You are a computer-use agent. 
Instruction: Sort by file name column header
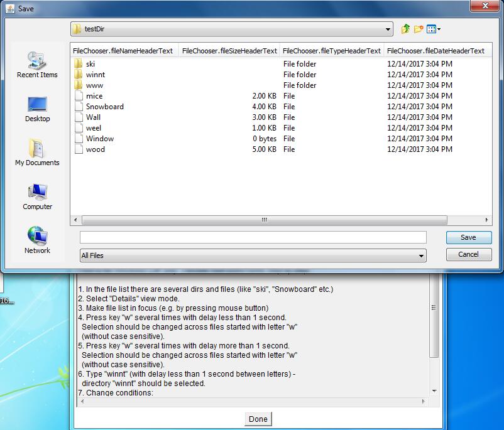pyautogui.click(x=123, y=51)
